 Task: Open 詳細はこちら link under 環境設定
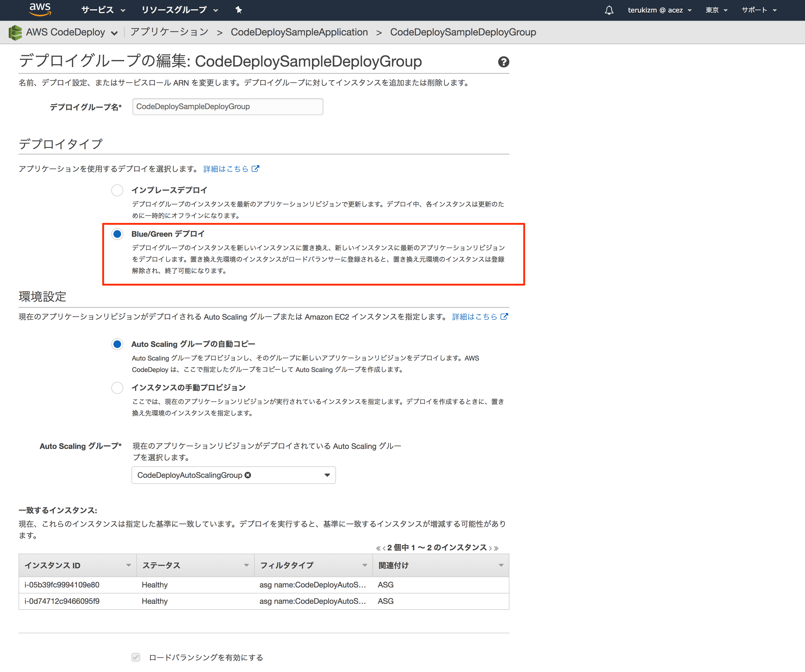pyautogui.click(x=474, y=317)
